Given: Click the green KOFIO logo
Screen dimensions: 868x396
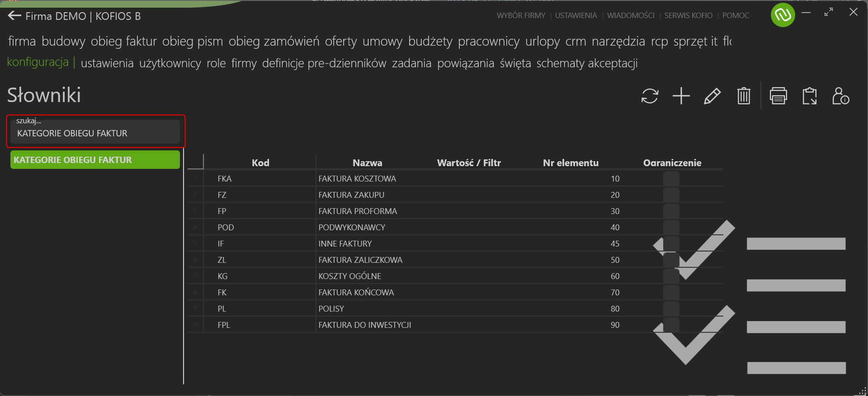Looking at the screenshot, I should point(783,15).
